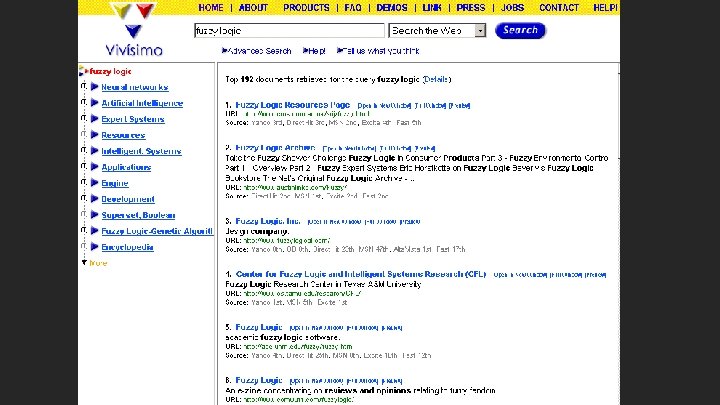Image resolution: width=720 pixels, height=405 pixels.
Task: Open the FAQ page
Action: (x=353, y=8)
